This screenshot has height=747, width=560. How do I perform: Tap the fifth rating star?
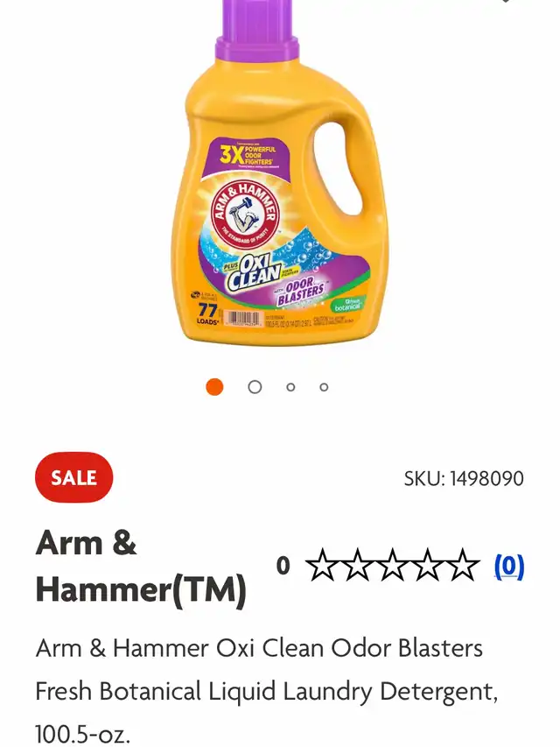pos(462,565)
